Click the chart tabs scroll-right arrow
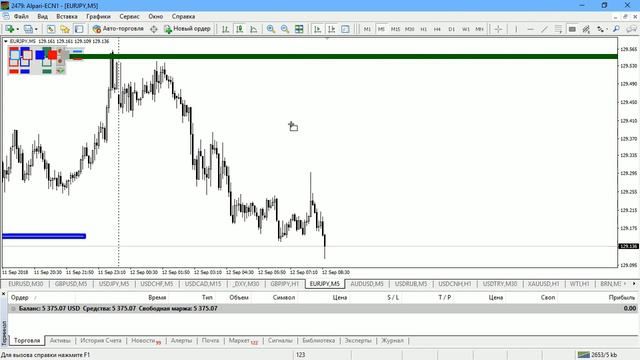 [634, 283]
